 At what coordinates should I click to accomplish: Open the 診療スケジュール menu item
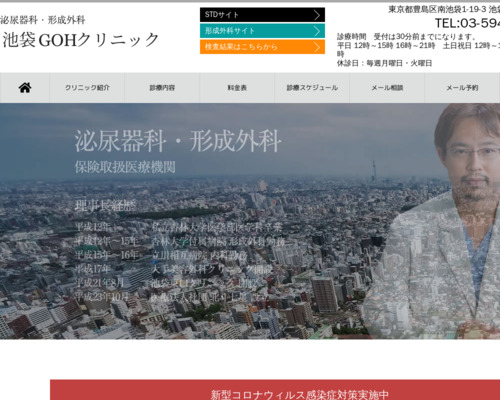[x=312, y=88]
